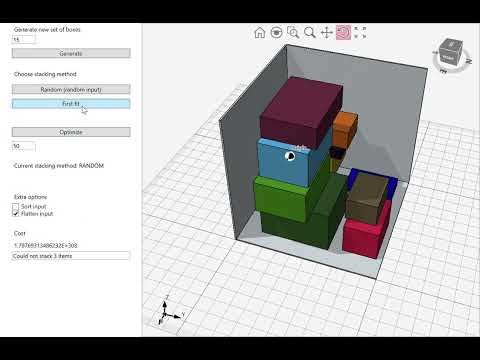Toggle the highlighted orbit rotate tool
The width and height of the screenshot is (480, 360).
[x=343, y=33]
